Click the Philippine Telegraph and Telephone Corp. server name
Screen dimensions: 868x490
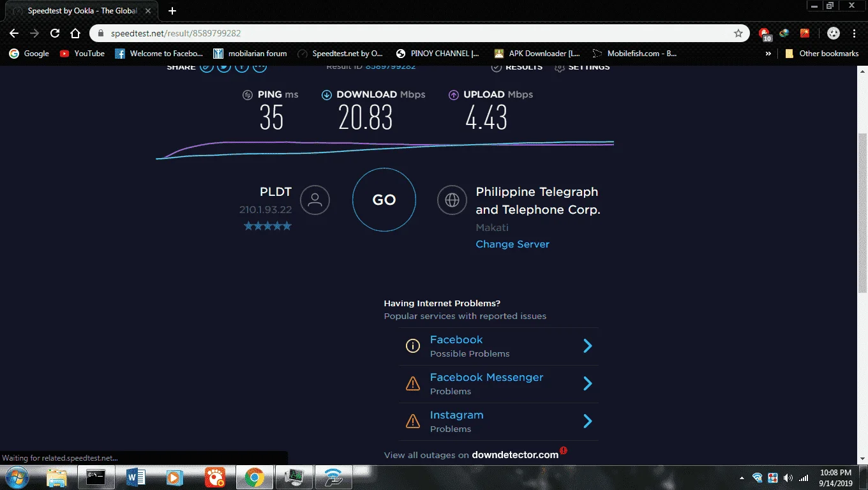[538, 200]
